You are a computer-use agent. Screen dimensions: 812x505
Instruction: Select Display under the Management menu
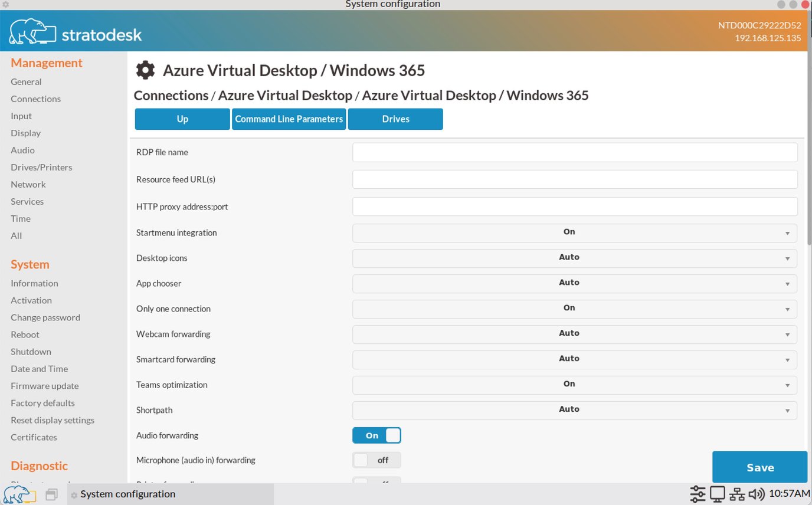pyautogui.click(x=25, y=133)
